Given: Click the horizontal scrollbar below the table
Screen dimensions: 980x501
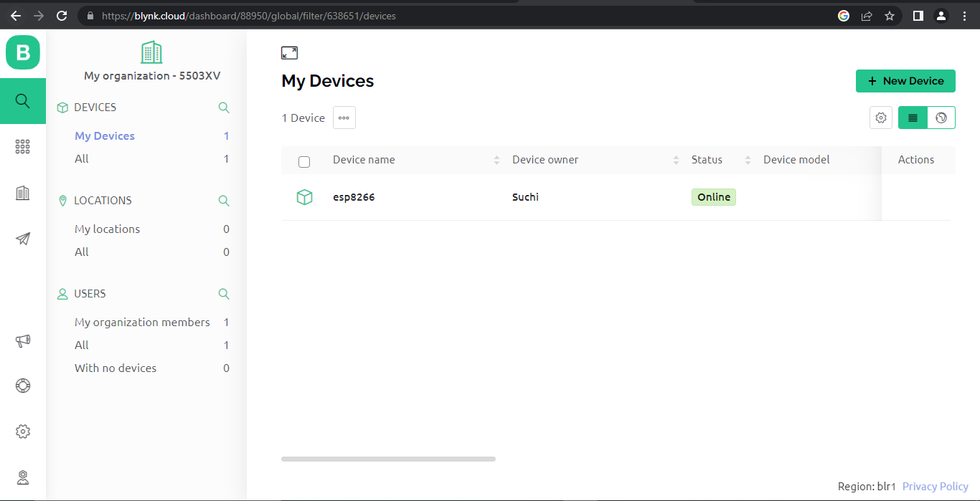Looking at the screenshot, I should (x=388, y=459).
